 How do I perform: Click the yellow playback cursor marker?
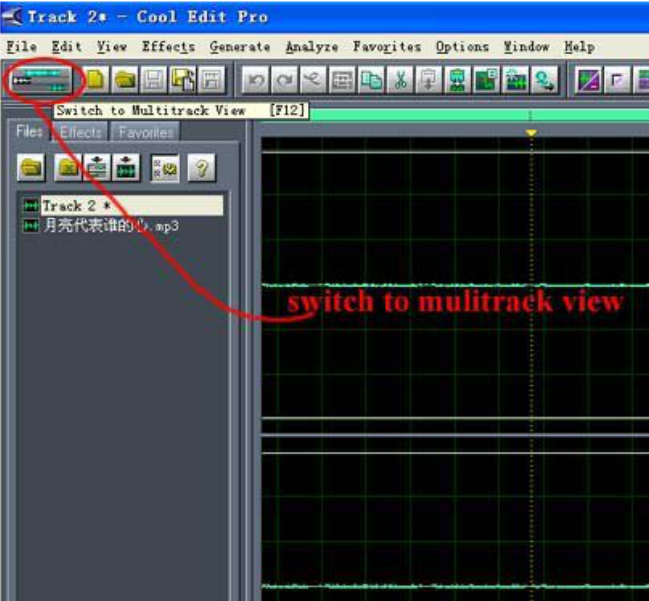point(531,133)
